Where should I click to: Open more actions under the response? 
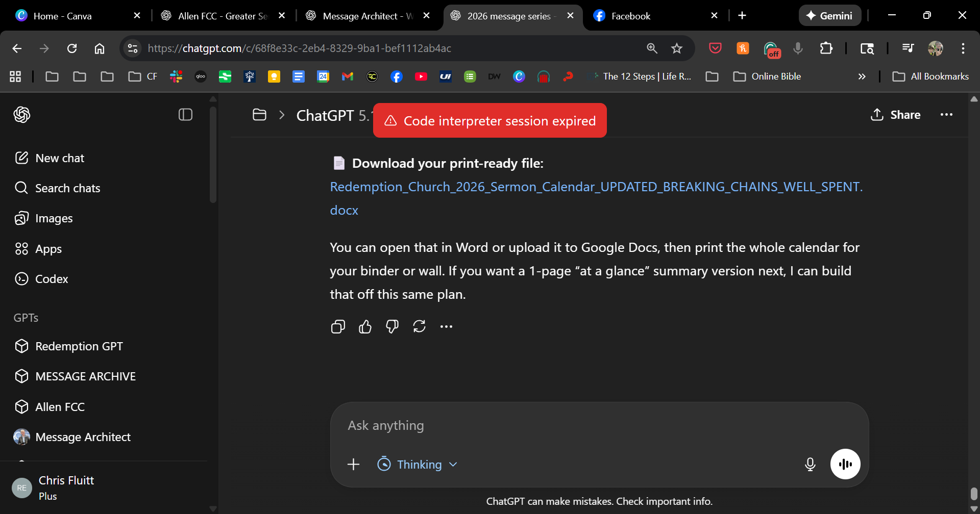click(446, 326)
